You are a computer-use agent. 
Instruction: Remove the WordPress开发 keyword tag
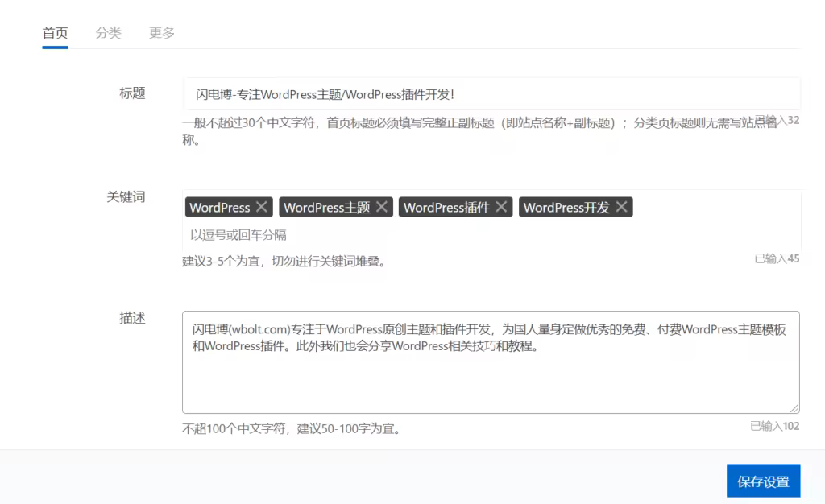(621, 207)
